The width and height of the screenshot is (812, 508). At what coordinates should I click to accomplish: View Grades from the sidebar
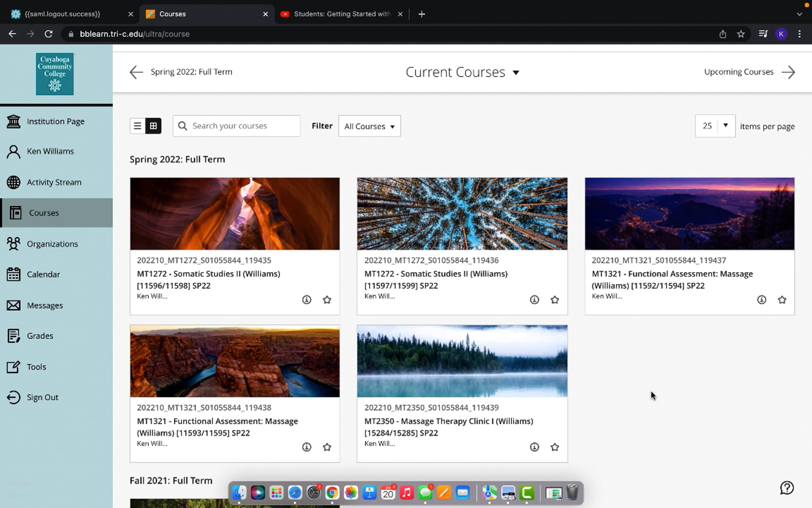point(40,336)
